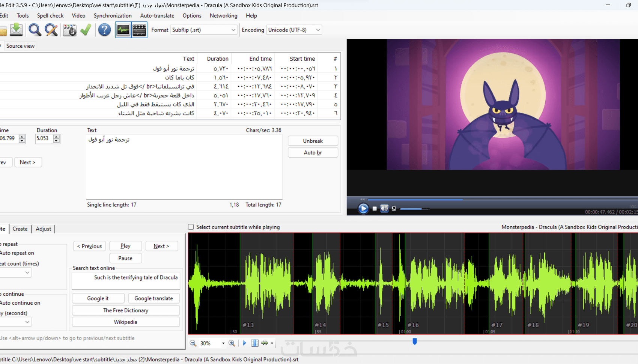Expand the arrow next to green double-arrows
The width and height of the screenshot is (638, 364).
coord(272,343)
